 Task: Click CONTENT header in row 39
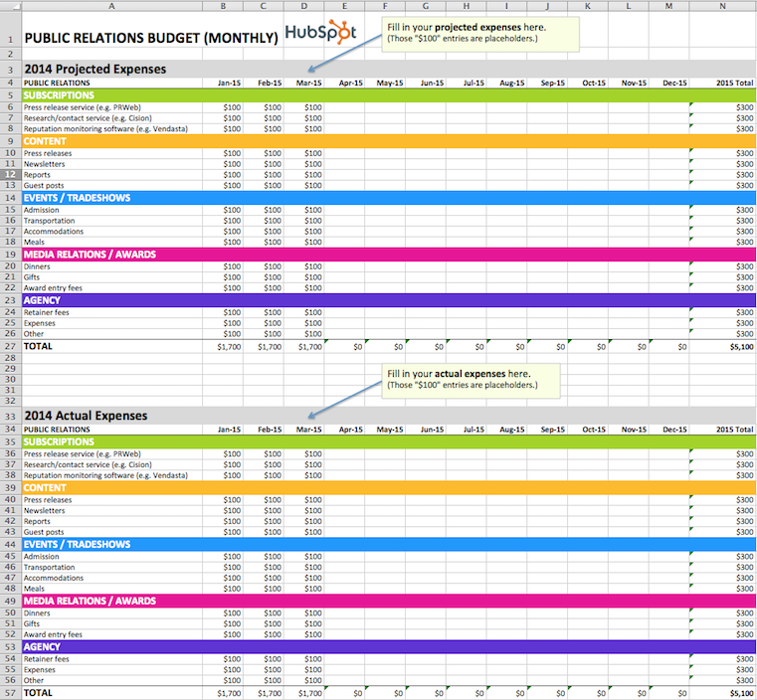coord(45,488)
